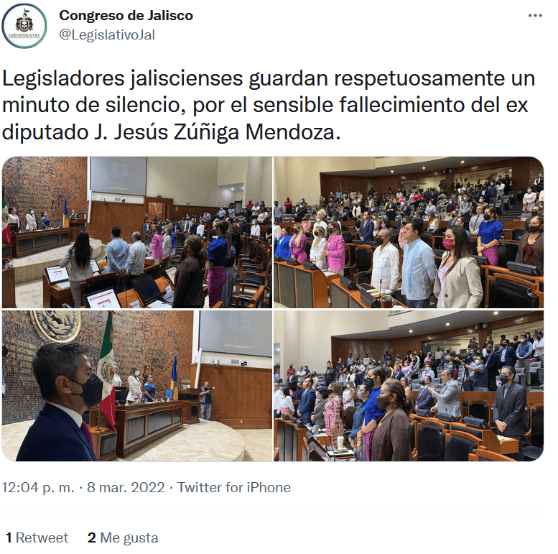The height and width of the screenshot is (554, 558).
Task: Open the 12:04 p. m. timestamp link
Action: pos(38,487)
